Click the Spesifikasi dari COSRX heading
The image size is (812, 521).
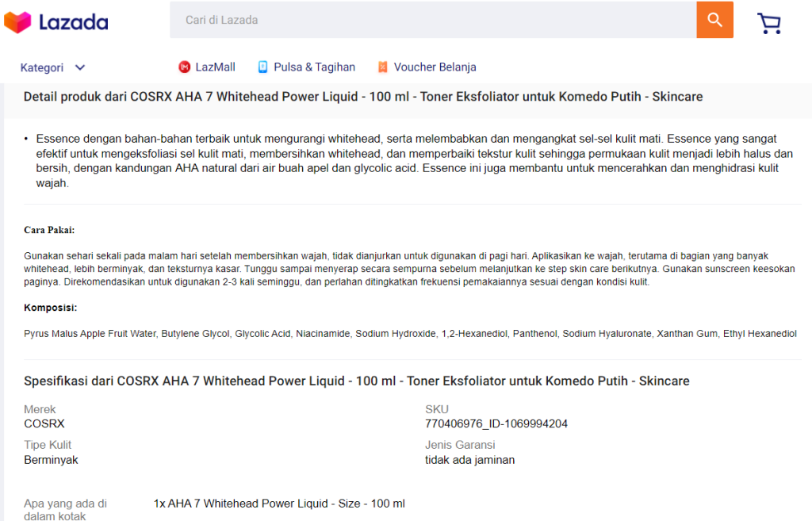tap(357, 381)
